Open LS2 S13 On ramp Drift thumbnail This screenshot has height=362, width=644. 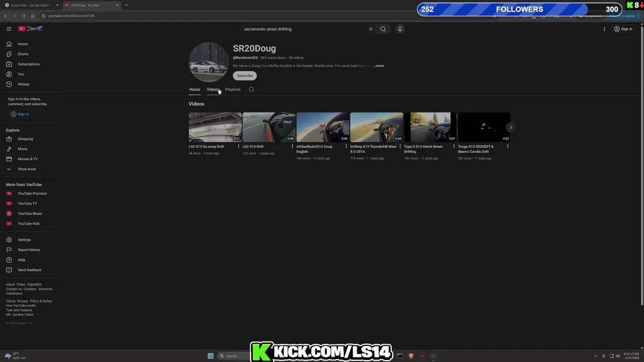(x=215, y=127)
